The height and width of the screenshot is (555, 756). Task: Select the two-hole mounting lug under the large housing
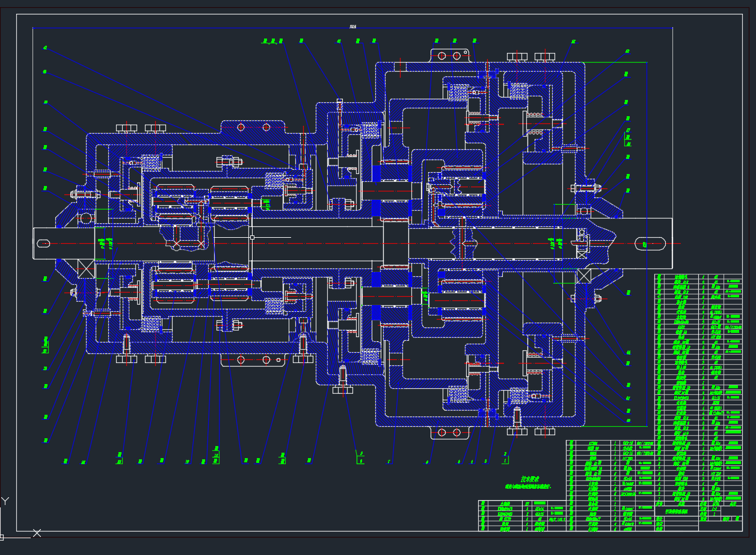click(x=450, y=432)
